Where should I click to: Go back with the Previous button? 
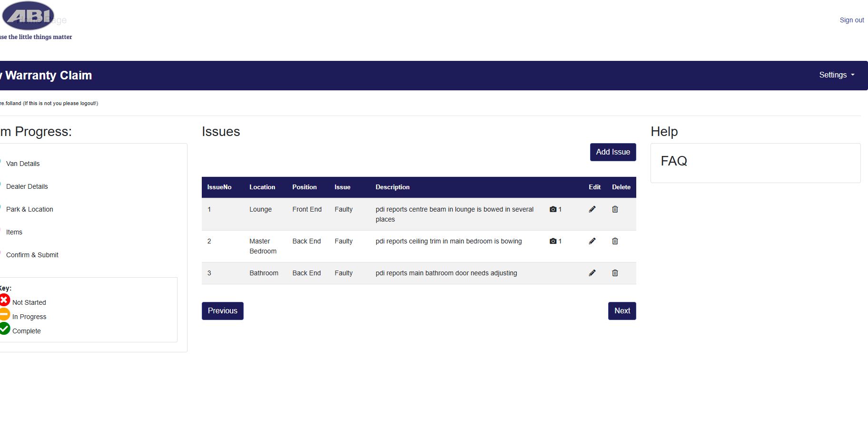[x=222, y=311]
